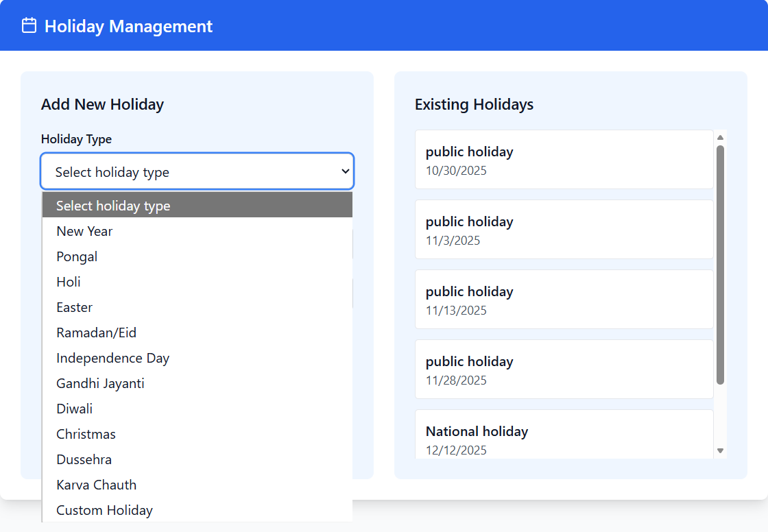768x532 pixels.
Task: Select the National holiday 12/12/2025 card
Action: point(564,436)
